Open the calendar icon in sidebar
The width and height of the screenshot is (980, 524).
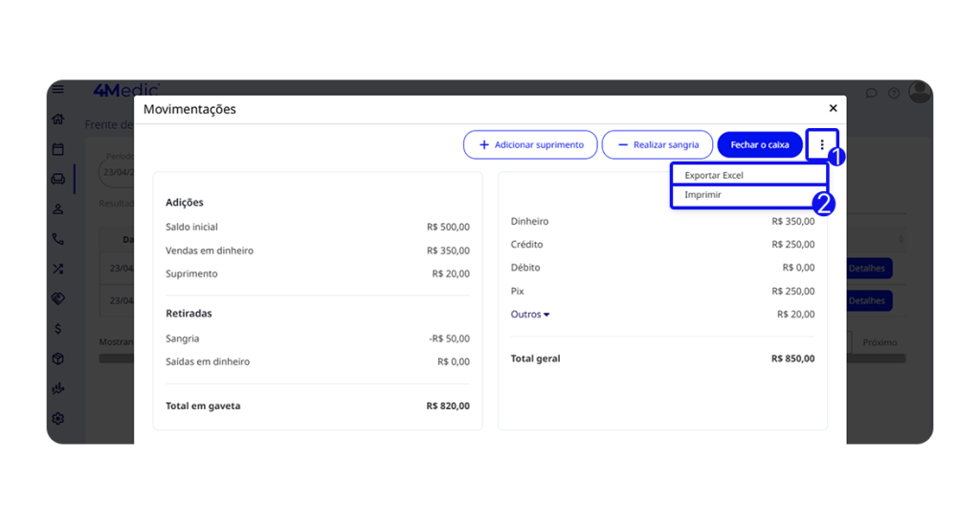[58, 149]
